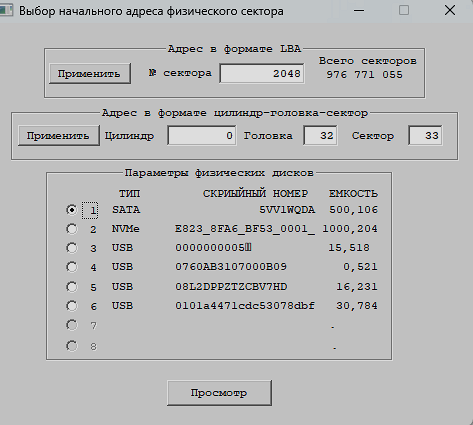Minimize the sector address window
The width and height of the screenshot is (473, 425).
(359, 10)
